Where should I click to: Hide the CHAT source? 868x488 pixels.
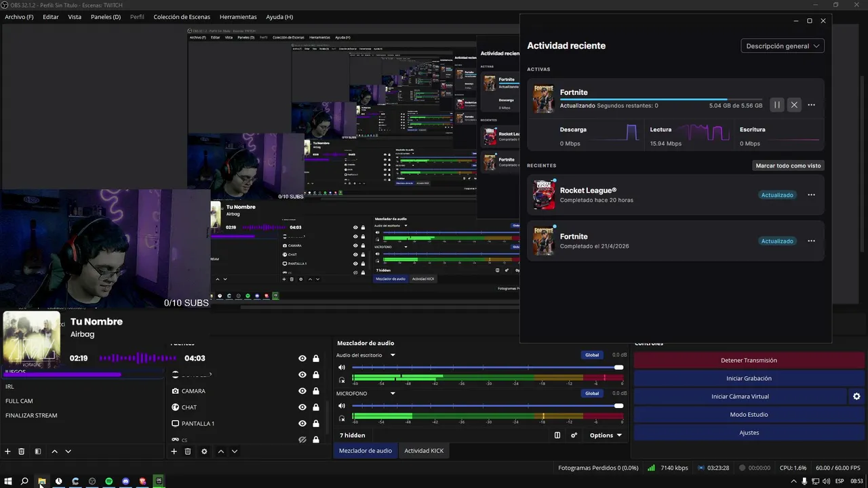click(x=302, y=407)
